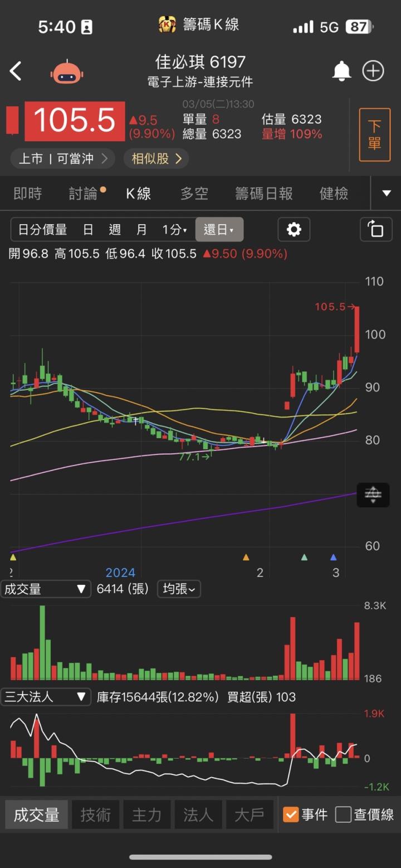Switch to the 即時 tab
The image size is (401, 868).
pyautogui.click(x=28, y=193)
